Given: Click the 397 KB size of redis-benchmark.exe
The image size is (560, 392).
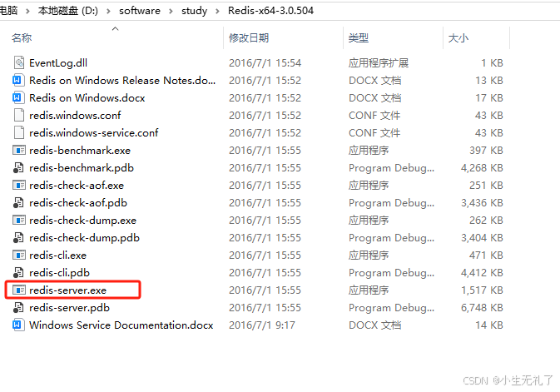Looking at the screenshot, I should pos(486,150).
